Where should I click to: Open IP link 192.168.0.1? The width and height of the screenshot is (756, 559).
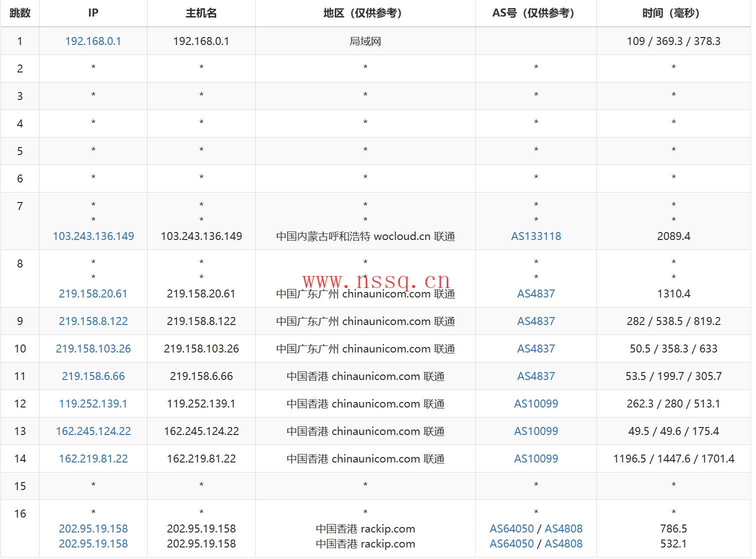(x=93, y=41)
